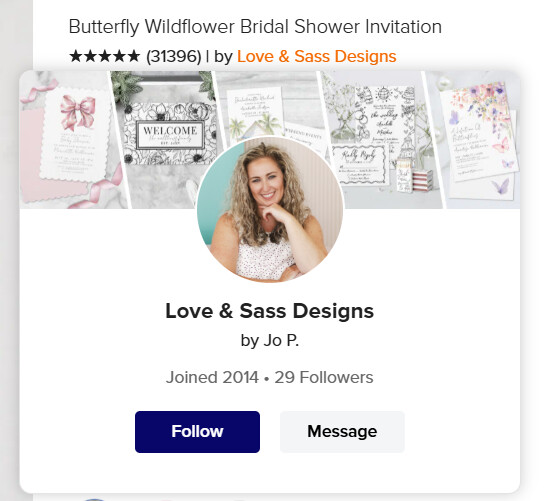Click the circular store profile photo

(x=270, y=209)
